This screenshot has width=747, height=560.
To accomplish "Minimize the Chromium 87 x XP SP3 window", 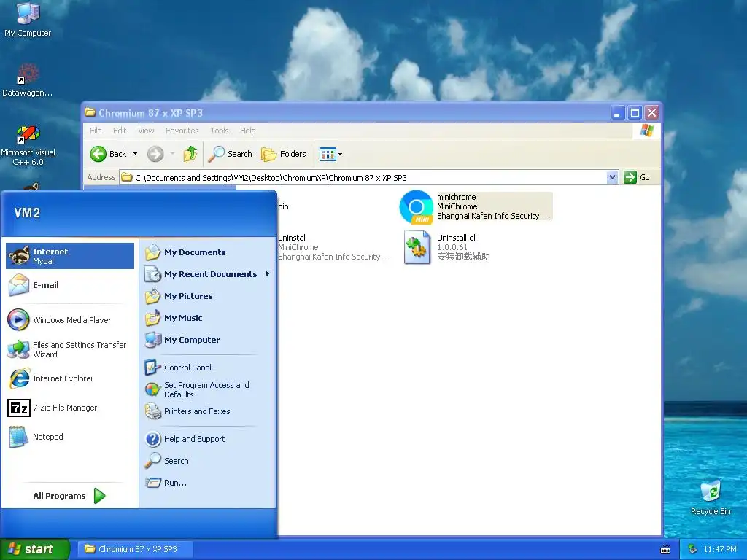I will (x=618, y=113).
